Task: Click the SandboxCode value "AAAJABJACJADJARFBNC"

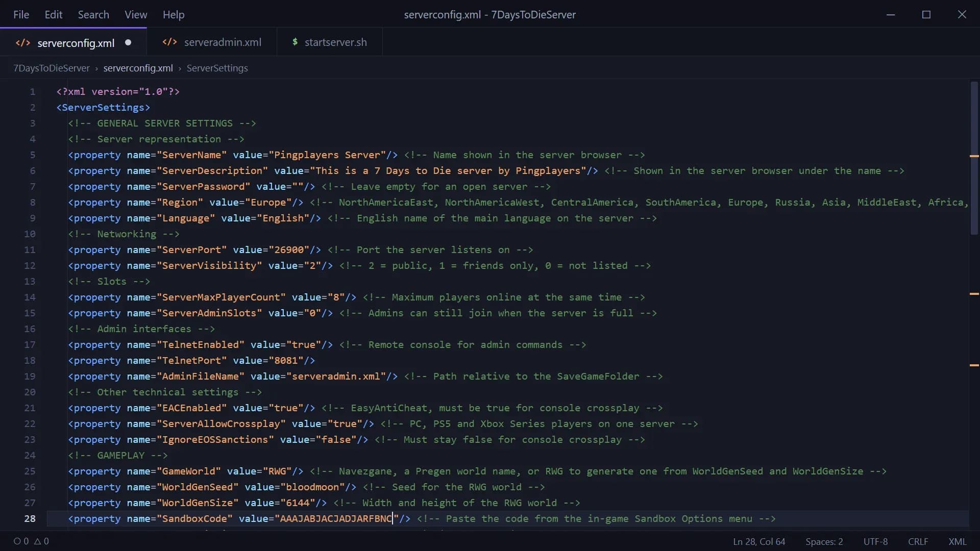Action: point(336,518)
